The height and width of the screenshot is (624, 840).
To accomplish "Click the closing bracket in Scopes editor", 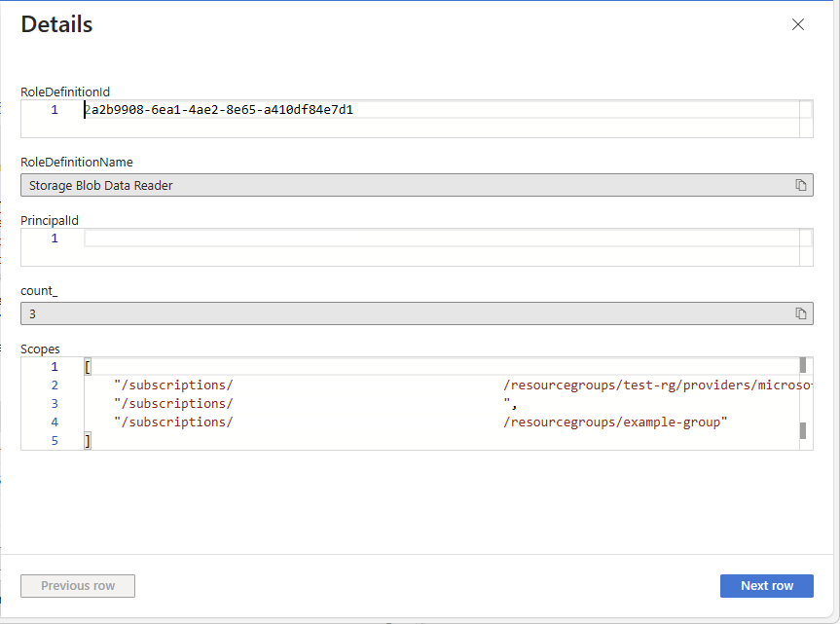I will coord(88,441).
